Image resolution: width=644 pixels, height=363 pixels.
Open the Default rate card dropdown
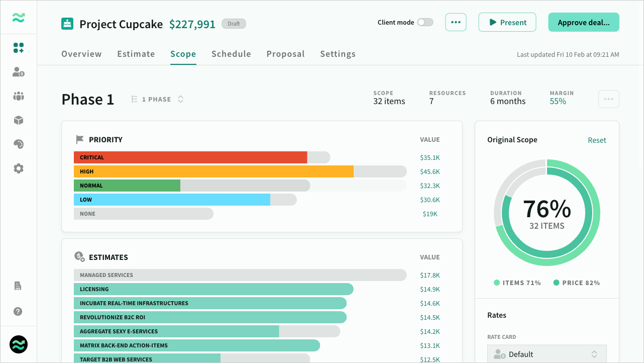[x=547, y=354]
